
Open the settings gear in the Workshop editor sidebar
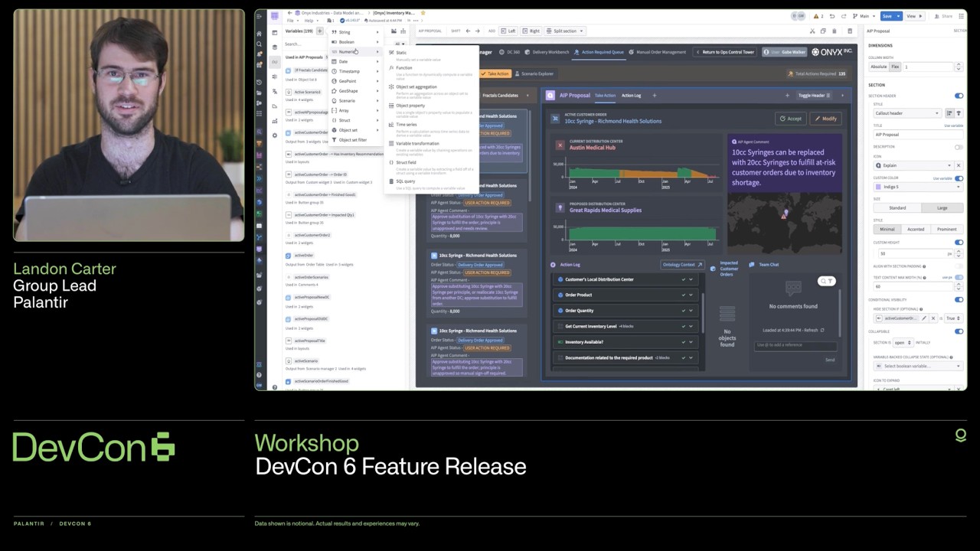[275, 135]
